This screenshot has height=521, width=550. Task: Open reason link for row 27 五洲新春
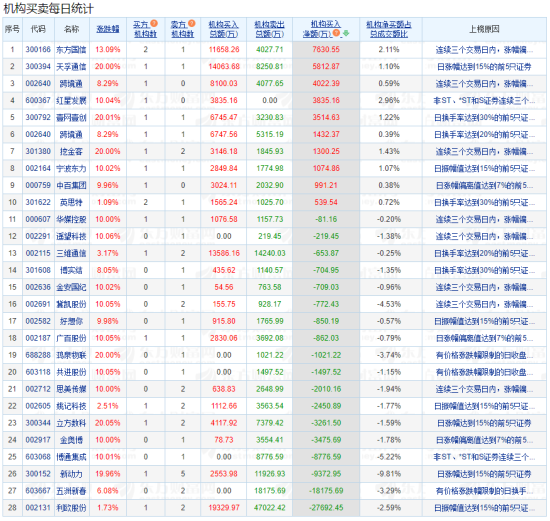tap(484, 491)
